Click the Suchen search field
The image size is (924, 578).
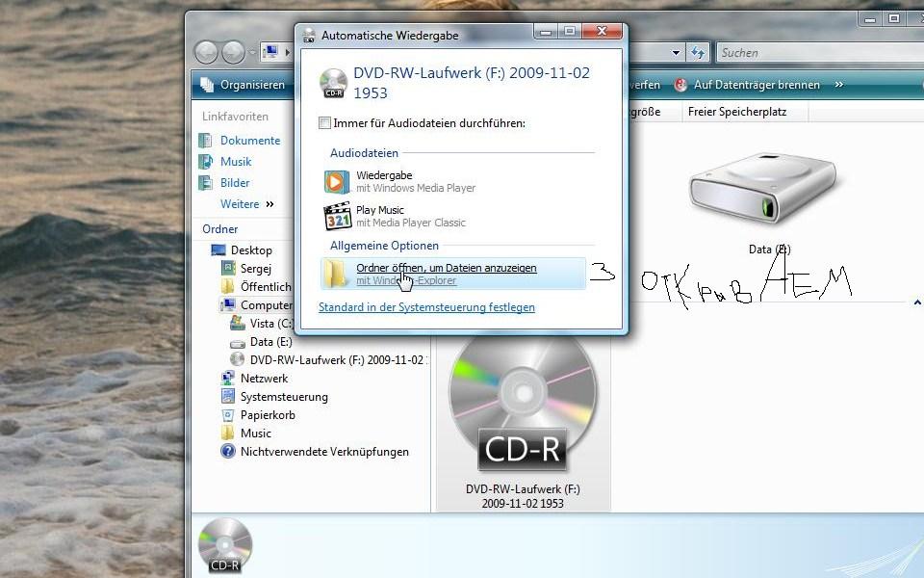click(819, 52)
